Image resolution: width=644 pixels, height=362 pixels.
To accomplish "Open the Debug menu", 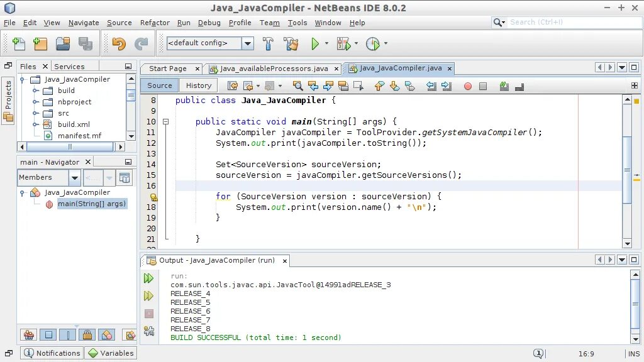I will [x=209, y=23].
